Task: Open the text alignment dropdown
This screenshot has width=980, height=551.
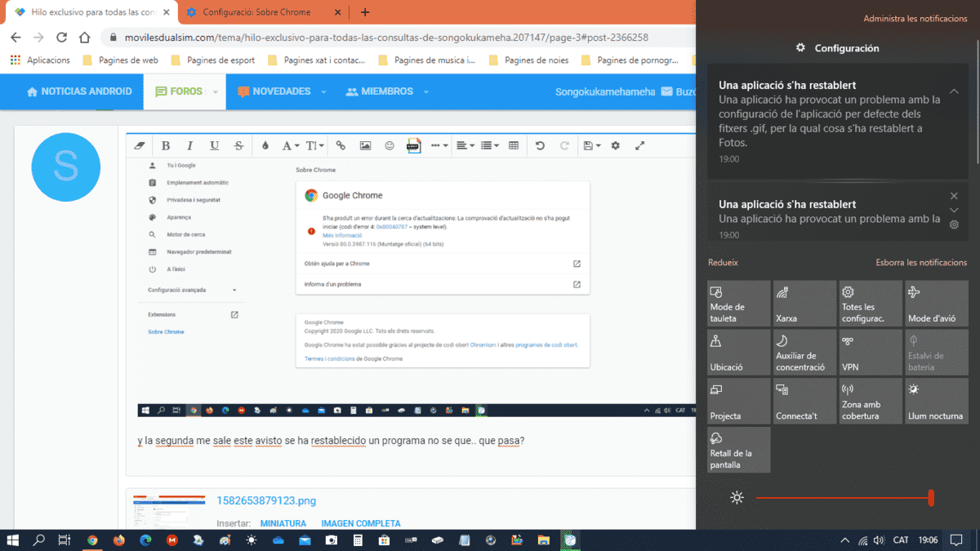Action: tap(465, 145)
